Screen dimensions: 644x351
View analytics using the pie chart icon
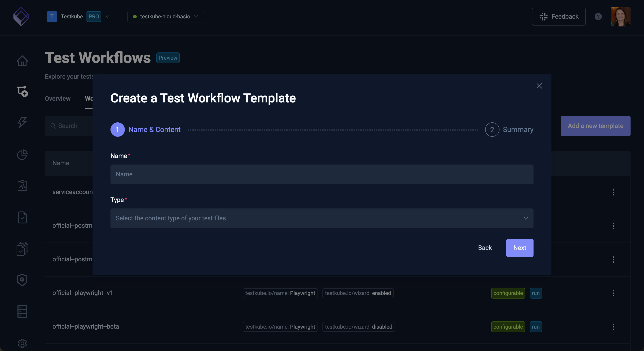tap(22, 155)
